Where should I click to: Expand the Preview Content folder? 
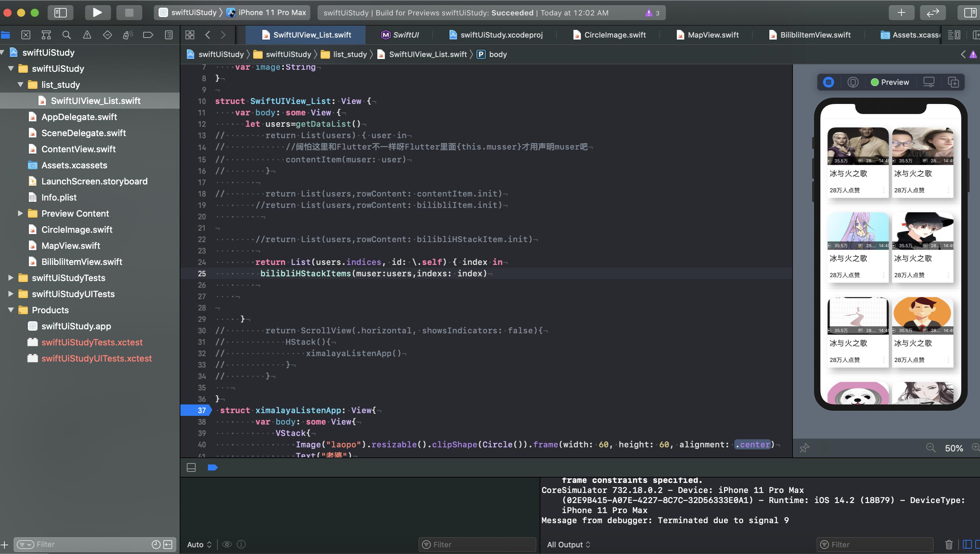[x=20, y=214]
